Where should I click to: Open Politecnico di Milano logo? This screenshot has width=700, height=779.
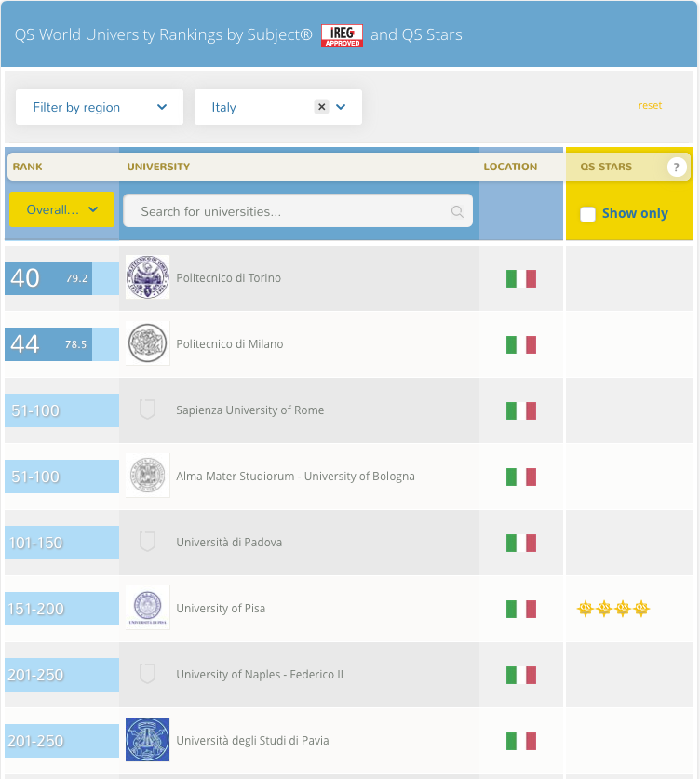(x=148, y=343)
